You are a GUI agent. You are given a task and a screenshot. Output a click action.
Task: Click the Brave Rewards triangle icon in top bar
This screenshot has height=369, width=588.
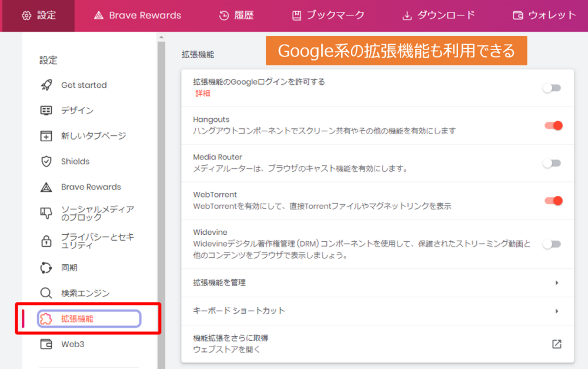coord(99,15)
